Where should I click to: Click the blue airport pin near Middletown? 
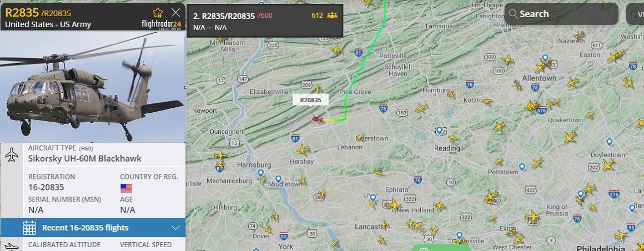tap(279, 179)
